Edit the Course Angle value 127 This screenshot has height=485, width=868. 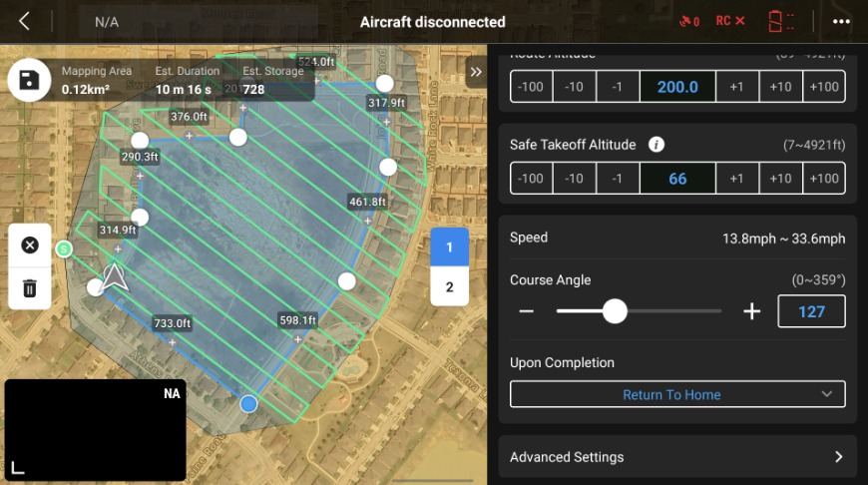811,311
